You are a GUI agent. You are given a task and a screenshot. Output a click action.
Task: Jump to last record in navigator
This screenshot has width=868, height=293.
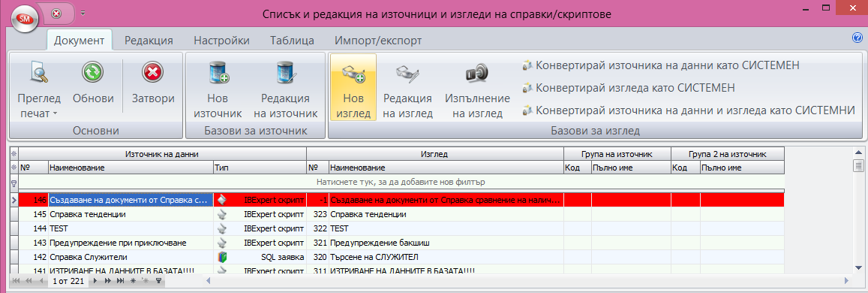tap(119, 282)
